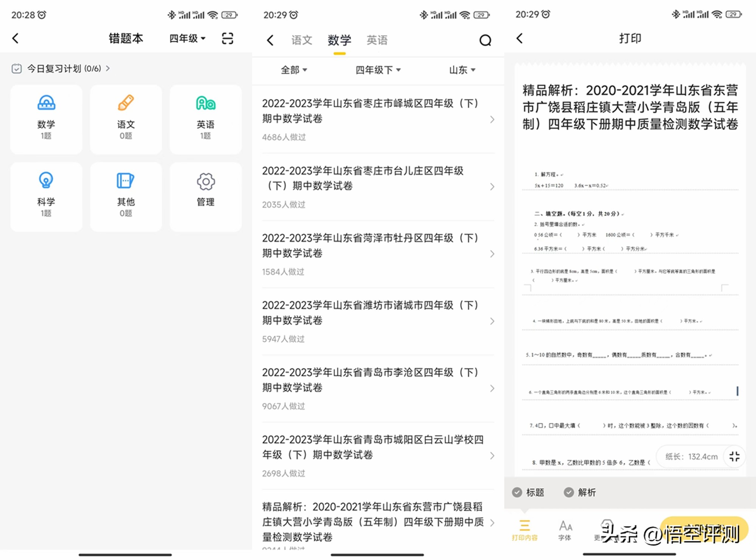Screen dimensions: 756x560
Task: Open the 山东 region dropdown
Action: 462,70
